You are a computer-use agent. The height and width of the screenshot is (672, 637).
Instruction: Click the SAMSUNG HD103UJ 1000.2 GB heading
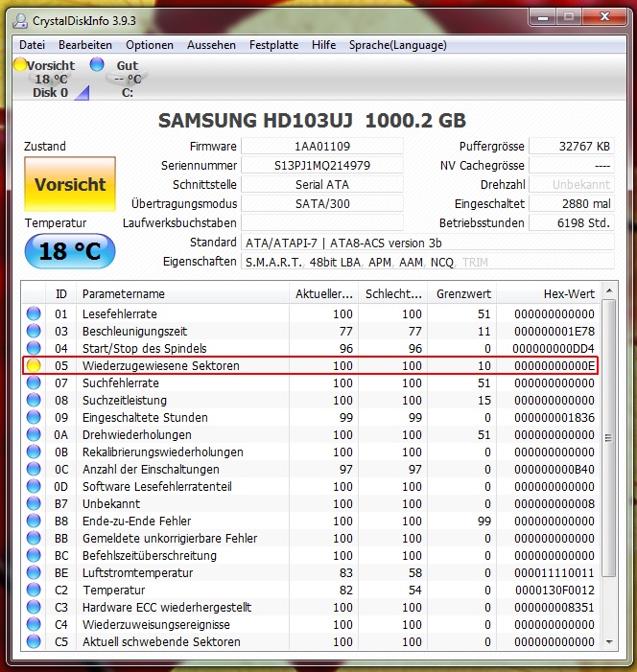tap(312, 121)
